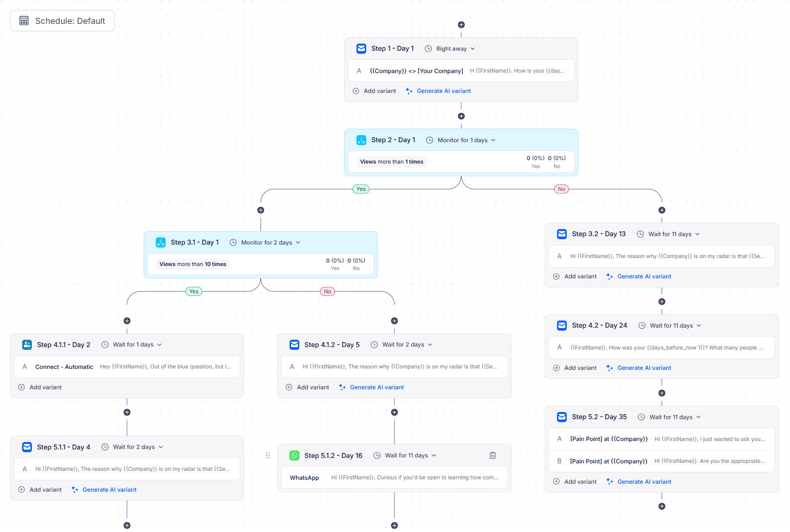This screenshot has width=790, height=532.
Task: Click the drag handle beside Step 5.1.2
Action: point(268,455)
